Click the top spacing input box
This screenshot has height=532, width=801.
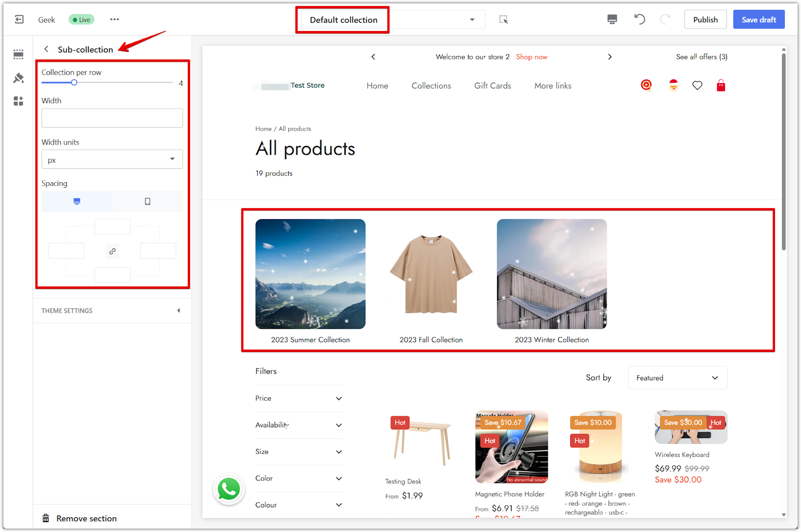pos(113,226)
